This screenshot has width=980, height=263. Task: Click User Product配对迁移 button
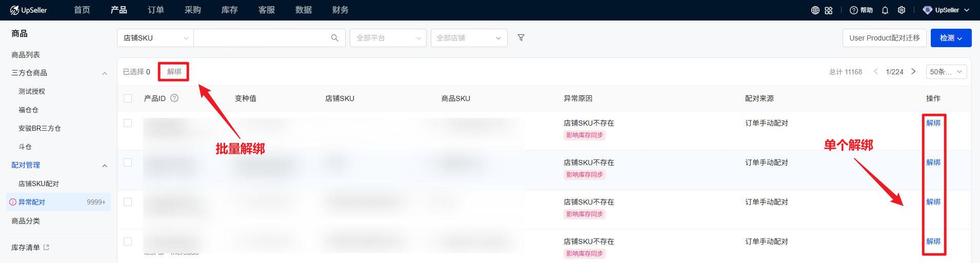coord(884,38)
